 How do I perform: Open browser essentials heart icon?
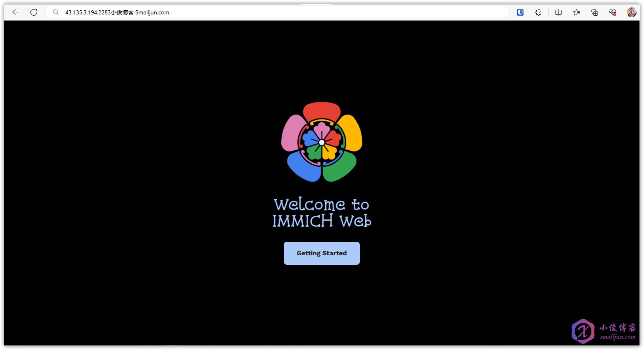613,12
